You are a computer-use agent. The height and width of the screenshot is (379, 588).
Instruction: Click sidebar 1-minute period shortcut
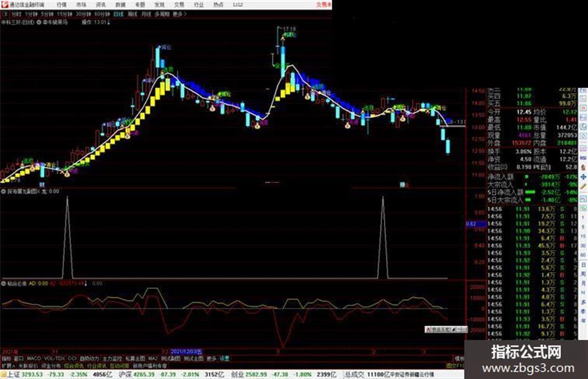[x=583, y=218]
